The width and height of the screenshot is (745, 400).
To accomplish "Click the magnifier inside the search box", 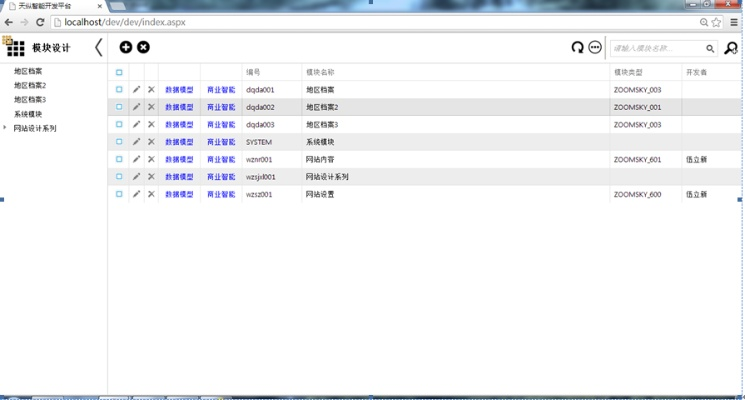I will point(710,48).
